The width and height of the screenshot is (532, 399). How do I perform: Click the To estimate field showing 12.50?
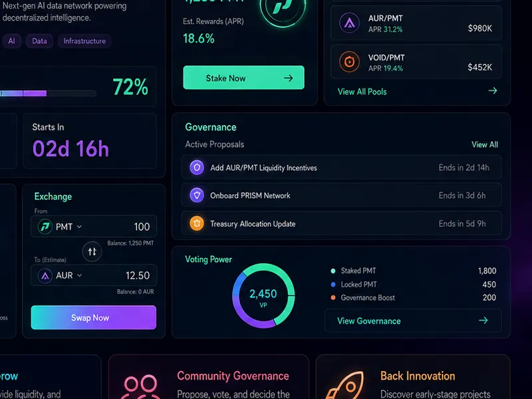click(x=94, y=275)
